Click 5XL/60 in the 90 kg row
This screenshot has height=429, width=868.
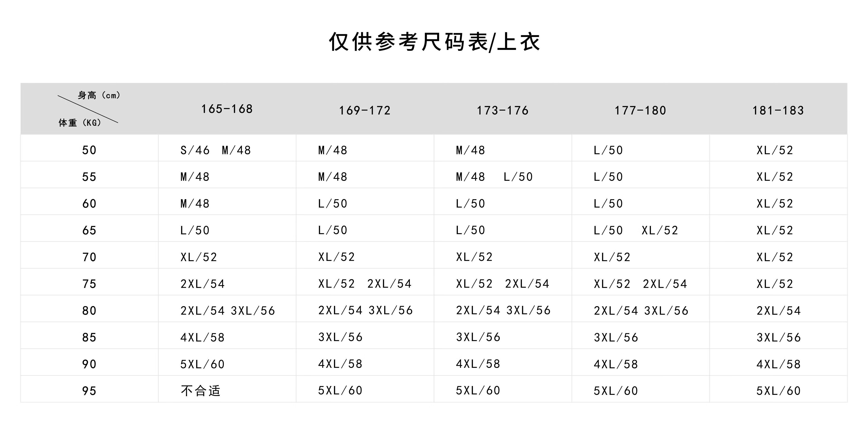(x=203, y=364)
